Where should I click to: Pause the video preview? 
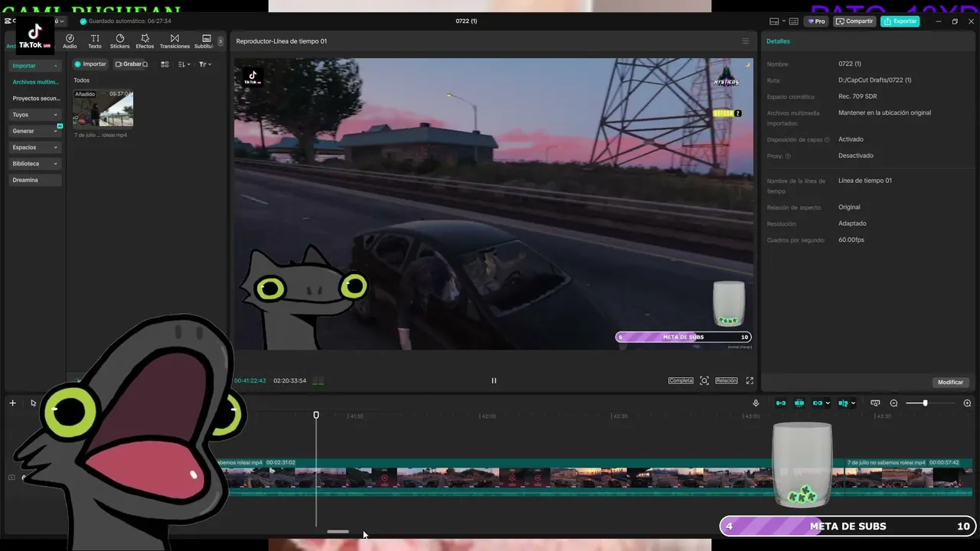tap(494, 380)
